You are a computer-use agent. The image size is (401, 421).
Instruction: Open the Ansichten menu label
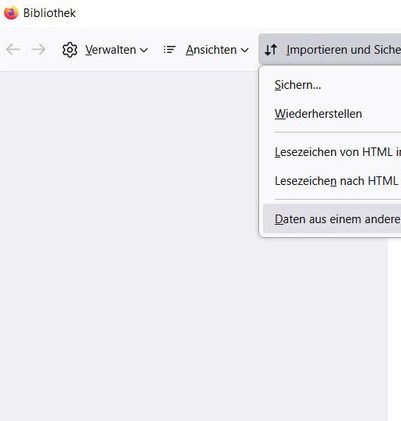coord(211,50)
